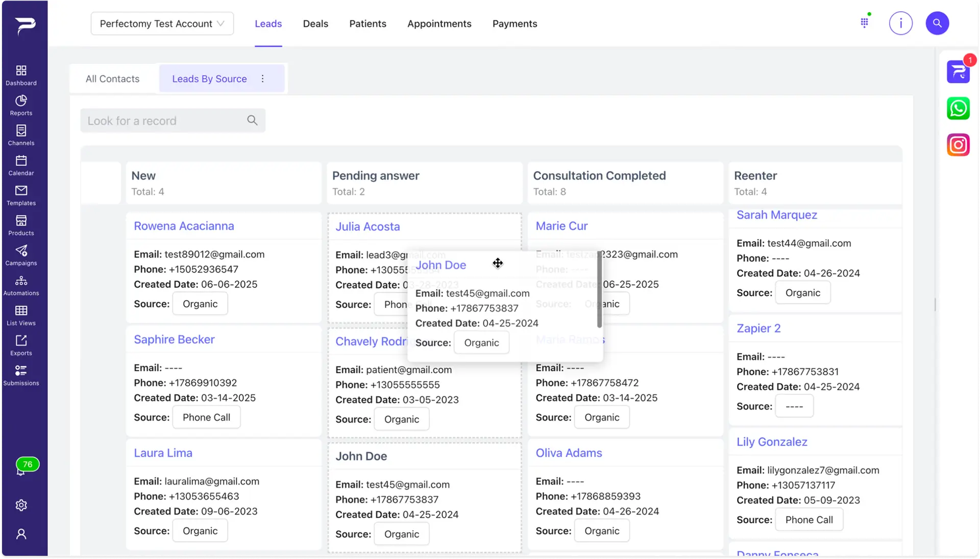Open the Zapier 2 lead record
This screenshot has width=980, height=559.
click(758, 328)
